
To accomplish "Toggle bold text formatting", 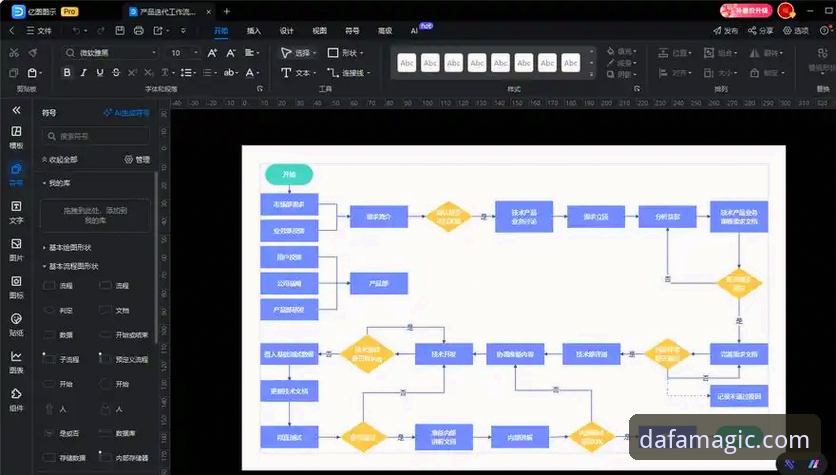I will [67, 73].
